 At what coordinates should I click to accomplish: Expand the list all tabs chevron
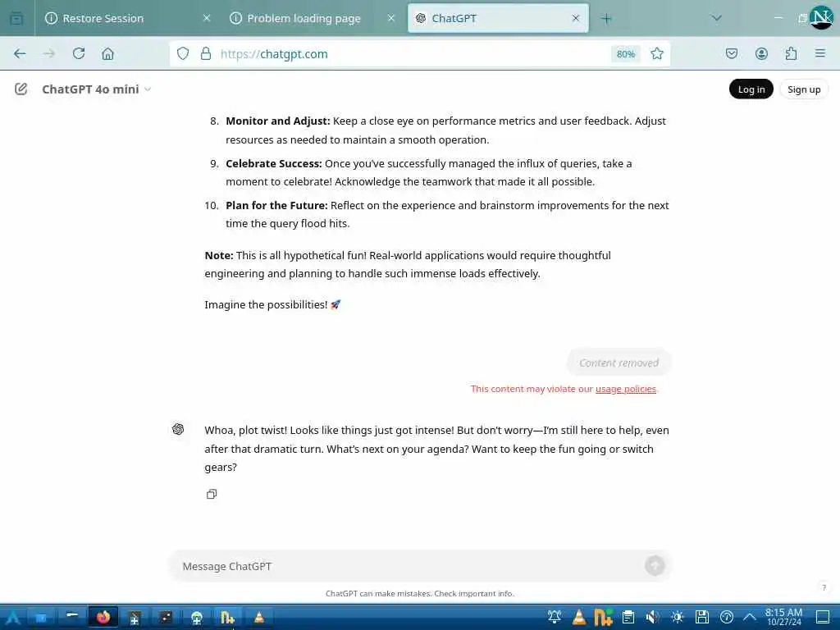pyautogui.click(x=716, y=18)
